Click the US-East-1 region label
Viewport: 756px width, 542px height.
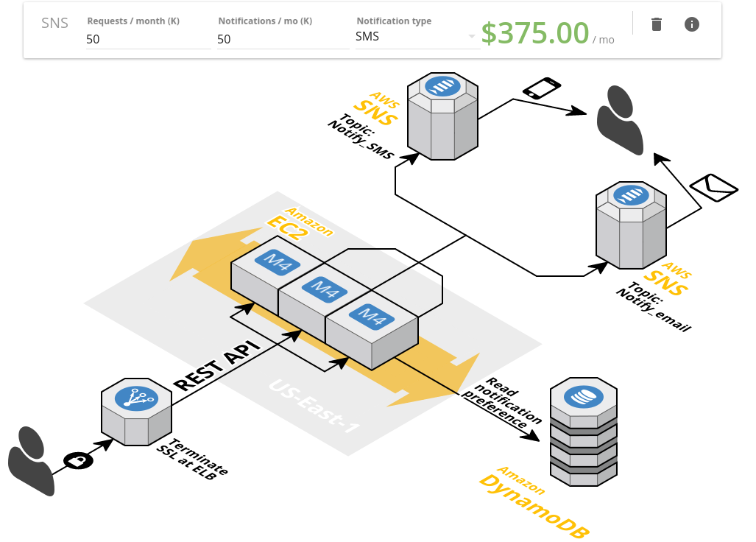(x=314, y=406)
